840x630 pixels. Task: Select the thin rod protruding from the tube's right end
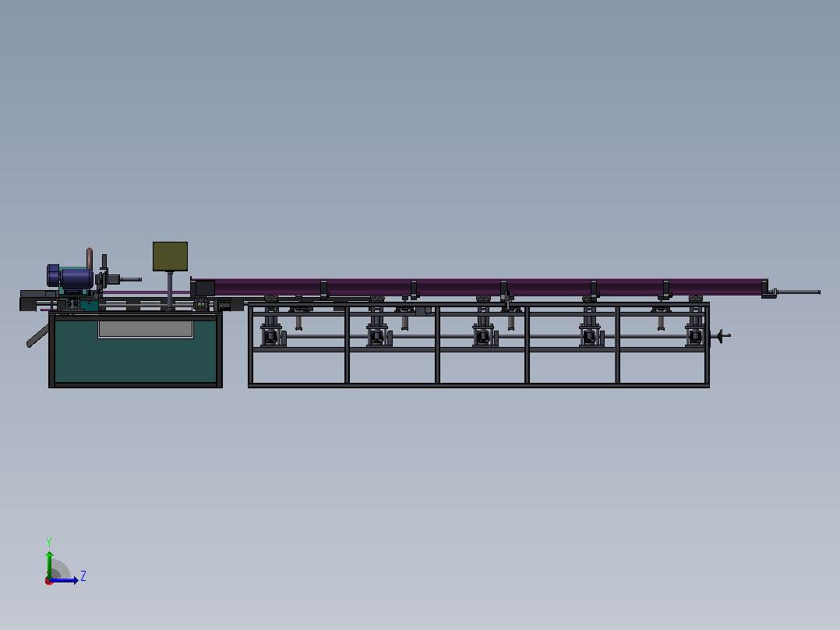point(798,292)
